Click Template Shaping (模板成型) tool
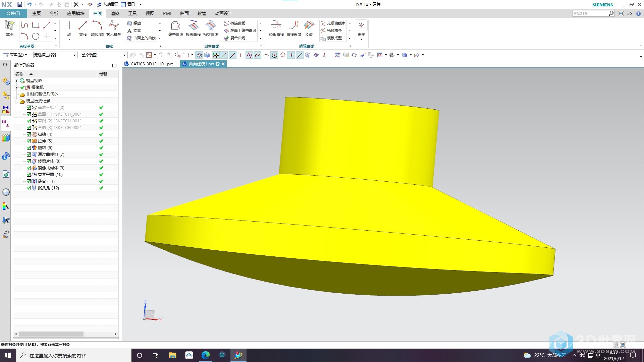The image size is (644, 362). tap(331, 38)
